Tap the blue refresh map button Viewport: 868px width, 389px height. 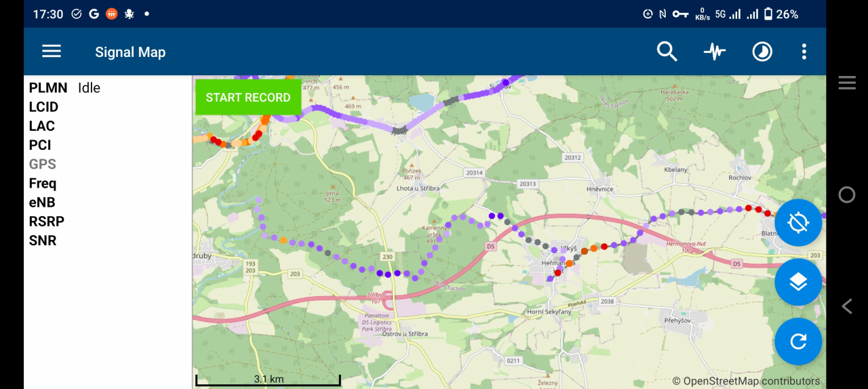pos(798,342)
